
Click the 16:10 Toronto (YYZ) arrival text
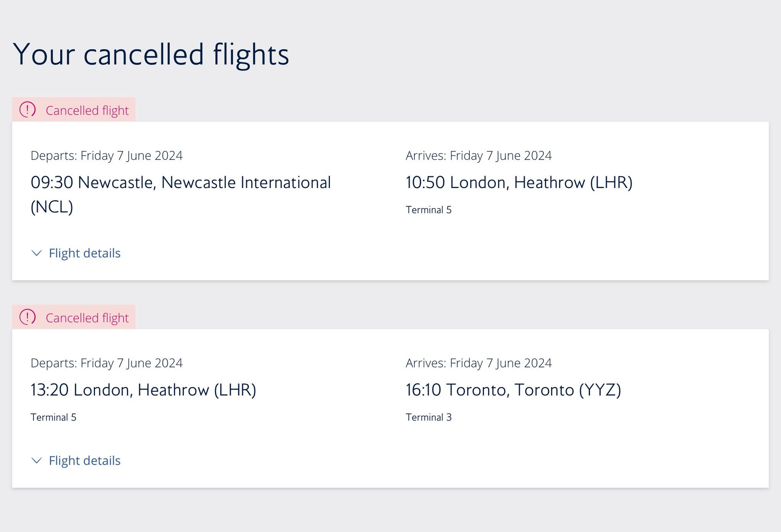click(x=513, y=390)
